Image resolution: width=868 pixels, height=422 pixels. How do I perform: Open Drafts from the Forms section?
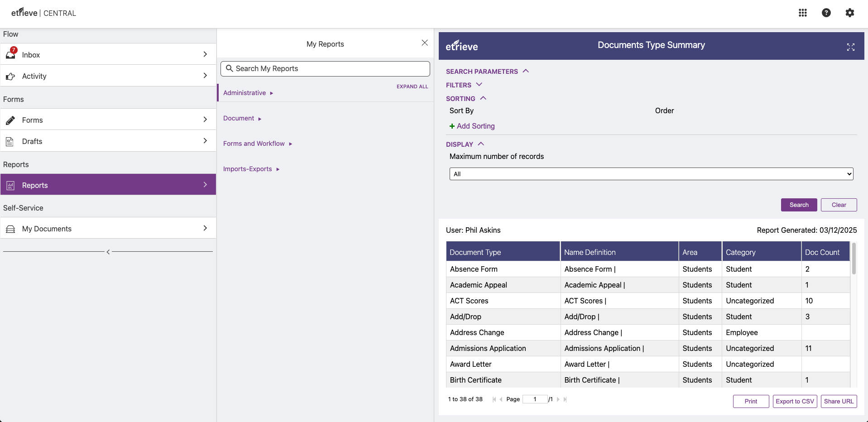click(32, 141)
